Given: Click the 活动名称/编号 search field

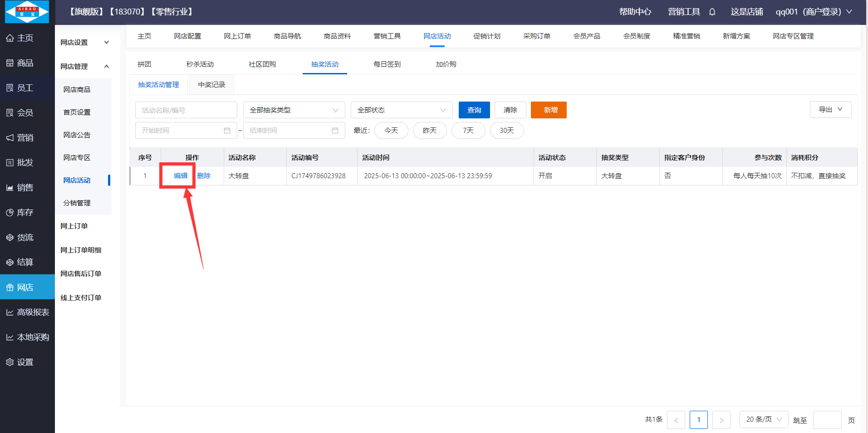Looking at the screenshot, I should pyautogui.click(x=186, y=110).
